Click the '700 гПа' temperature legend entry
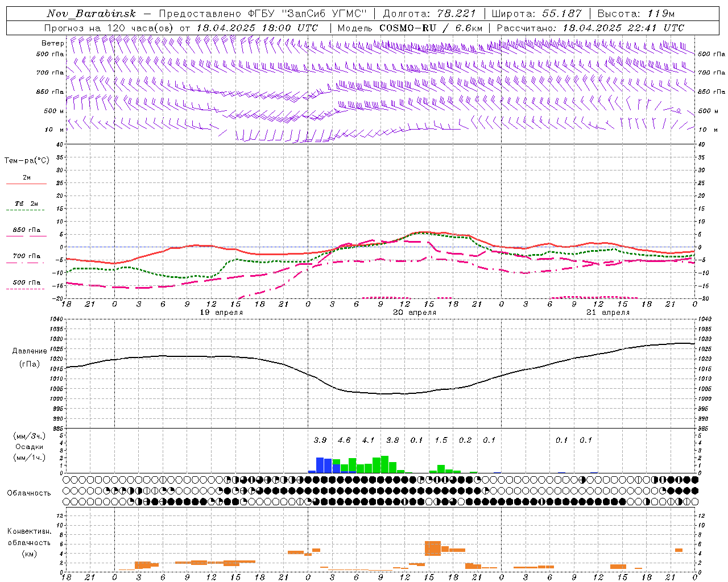 (x=27, y=256)
